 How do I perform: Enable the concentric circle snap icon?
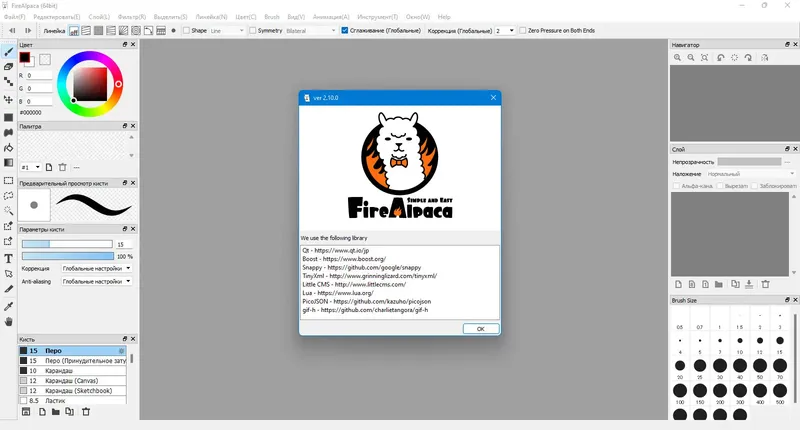136,31
